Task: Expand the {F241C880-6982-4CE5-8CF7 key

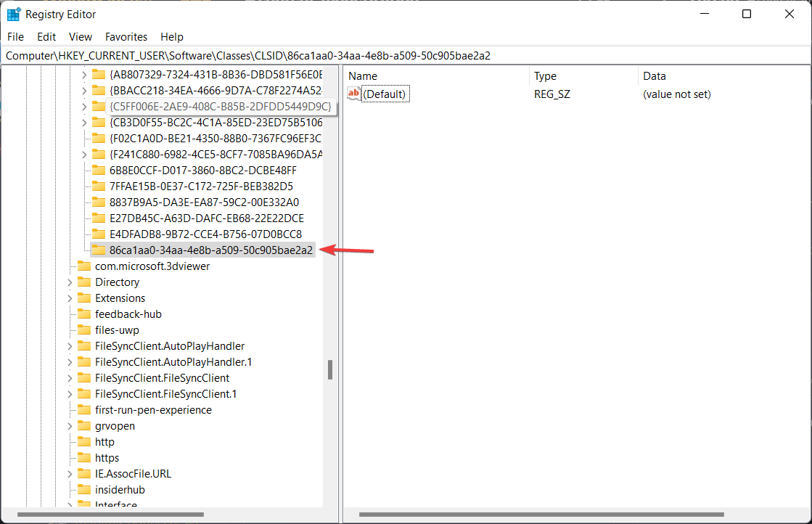Action: click(84, 155)
